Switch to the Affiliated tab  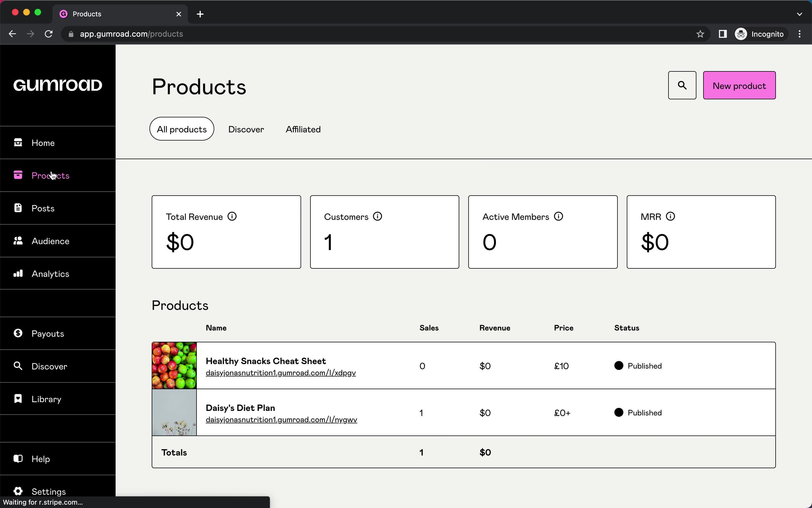point(303,129)
